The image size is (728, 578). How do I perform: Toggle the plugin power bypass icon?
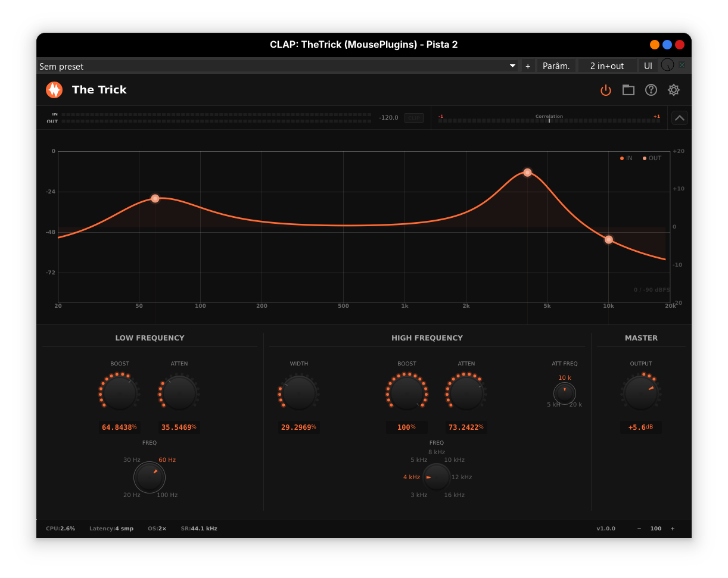[605, 90]
